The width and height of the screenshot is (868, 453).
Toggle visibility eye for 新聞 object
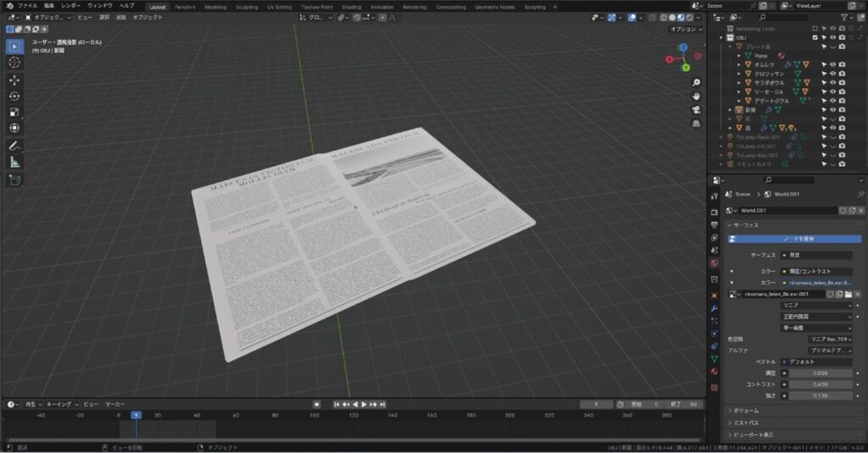[832, 109]
